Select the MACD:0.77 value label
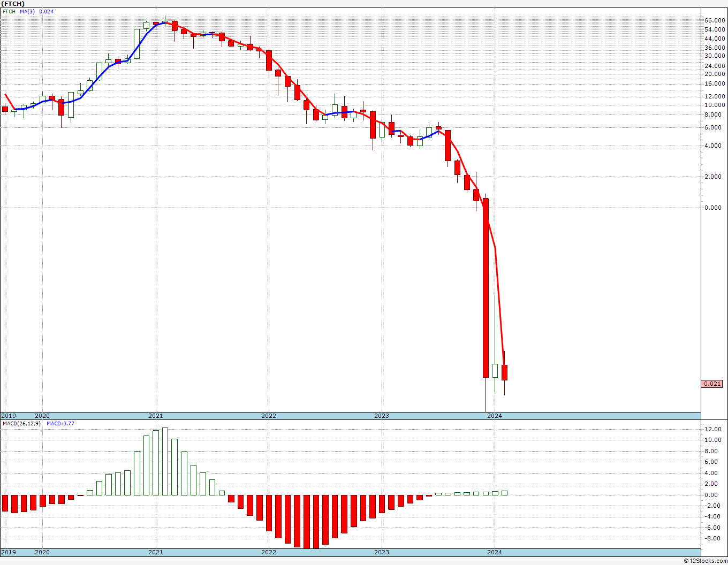 point(60,423)
